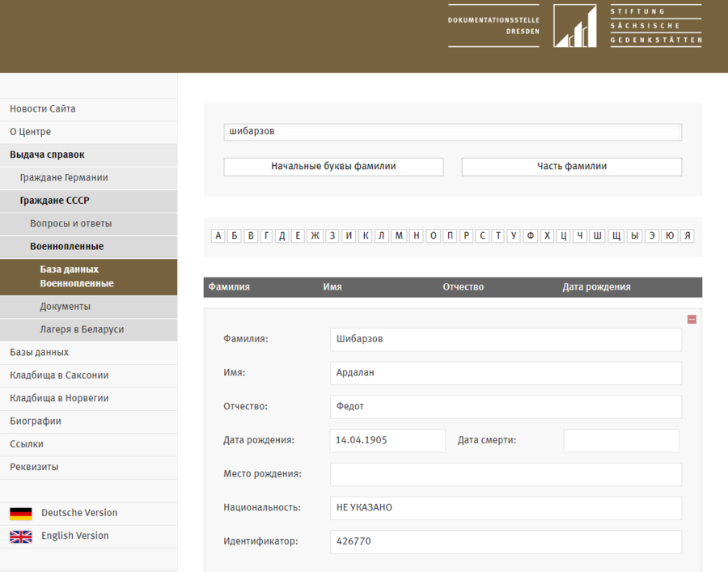Filter surnames by letter Ж
The height and width of the screenshot is (572, 728).
point(315,236)
